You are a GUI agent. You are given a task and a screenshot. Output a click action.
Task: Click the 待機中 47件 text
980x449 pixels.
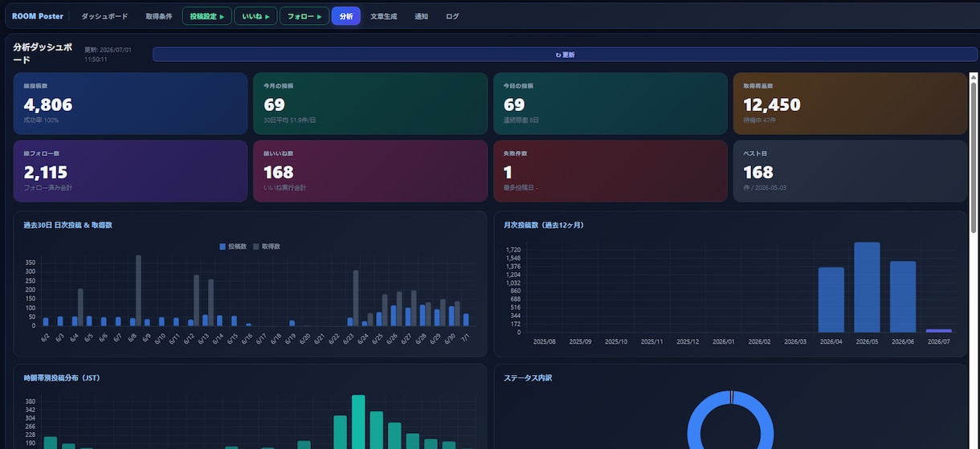coord(760,120)
